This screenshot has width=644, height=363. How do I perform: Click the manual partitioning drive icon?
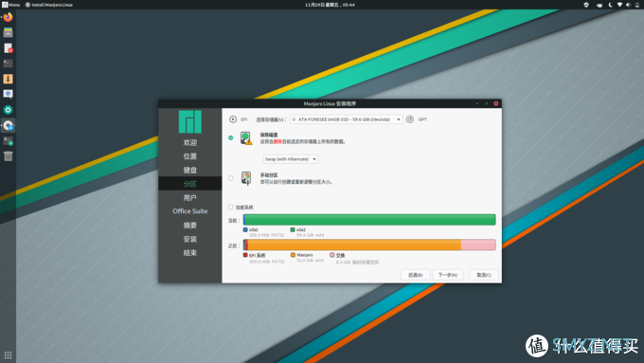click(246, 178)
